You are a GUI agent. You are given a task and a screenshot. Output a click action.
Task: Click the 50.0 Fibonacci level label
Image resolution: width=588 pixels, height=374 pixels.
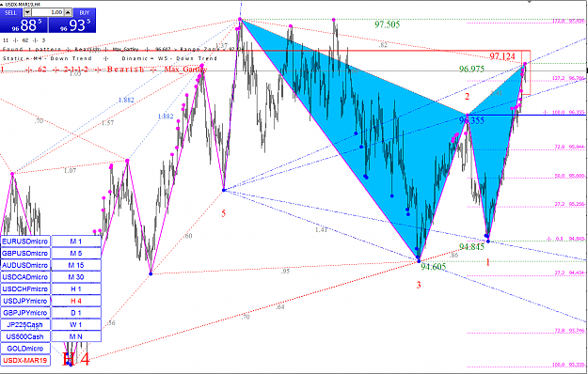[569, 176]
